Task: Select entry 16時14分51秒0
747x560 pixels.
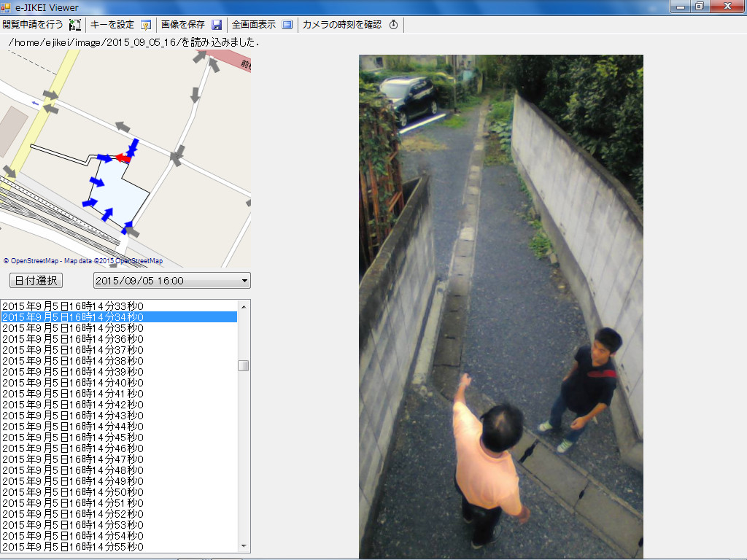Action: 119,503
